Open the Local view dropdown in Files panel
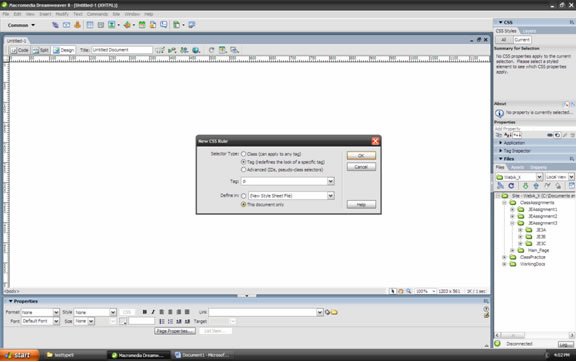 point(571,177)
